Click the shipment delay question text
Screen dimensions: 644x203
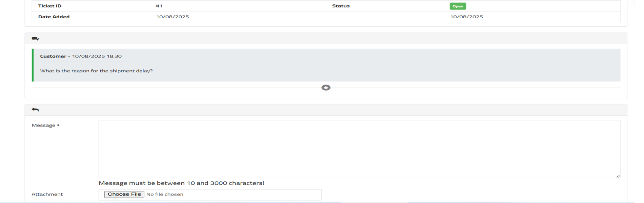[x=96, y=71]
